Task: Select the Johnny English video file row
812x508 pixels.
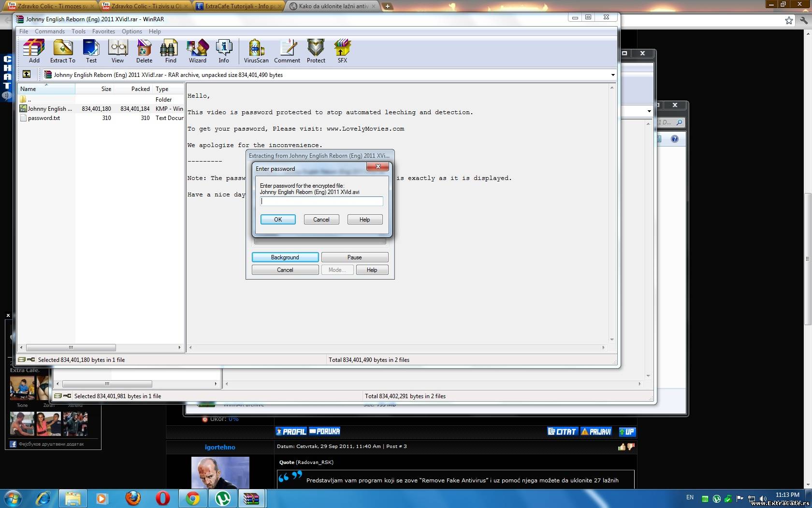Action: click(x=101, y=109)
